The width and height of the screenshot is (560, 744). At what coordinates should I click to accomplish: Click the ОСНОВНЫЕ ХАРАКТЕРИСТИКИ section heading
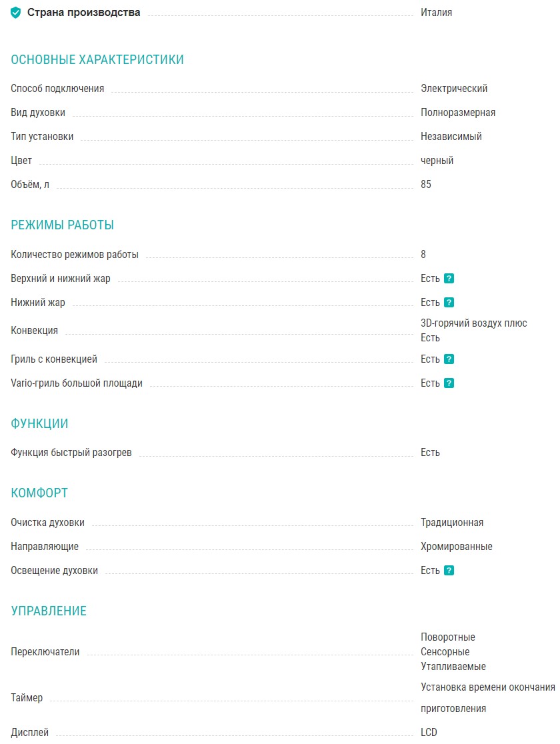tap(97, 60)
